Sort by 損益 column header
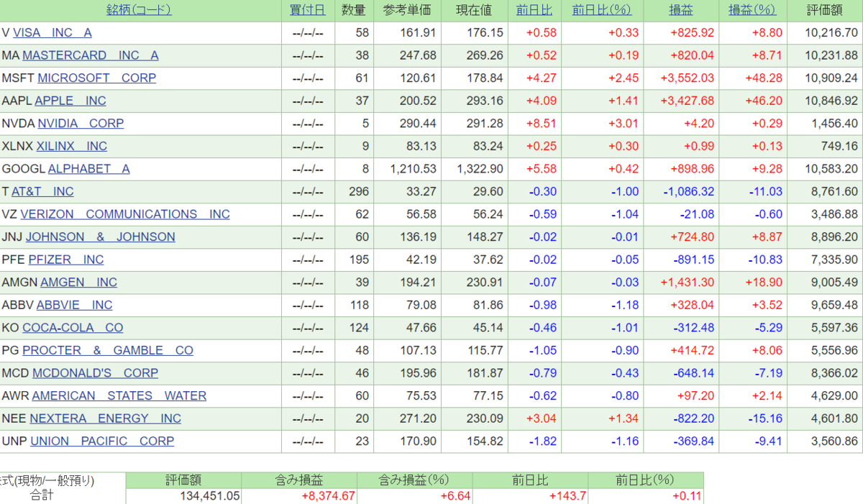The image size is (863, 504). (x=681, y=10)
